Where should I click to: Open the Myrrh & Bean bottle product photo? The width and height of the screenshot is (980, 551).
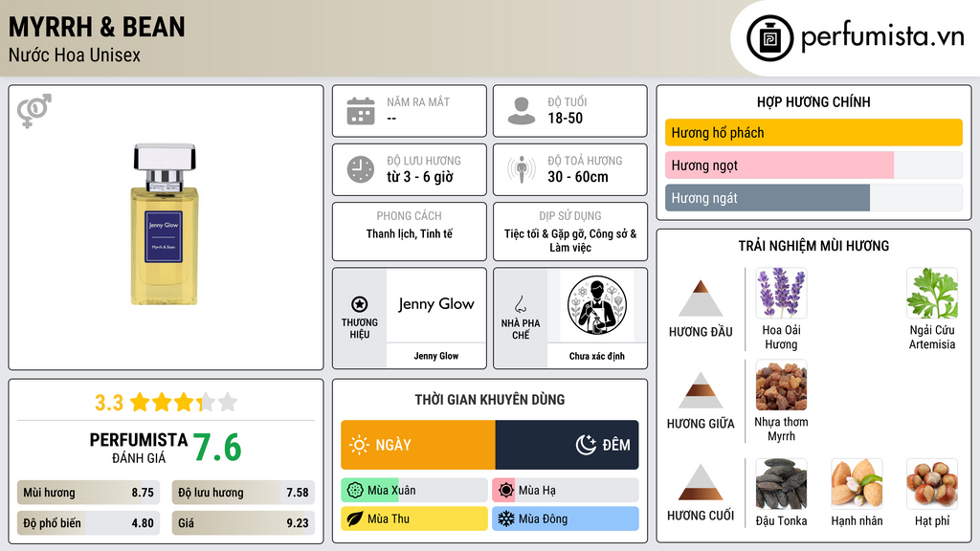pos(165,224)
